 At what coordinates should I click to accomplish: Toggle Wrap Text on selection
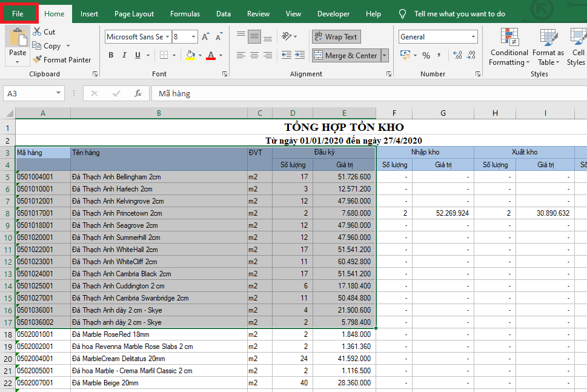(x=336, y=37)
